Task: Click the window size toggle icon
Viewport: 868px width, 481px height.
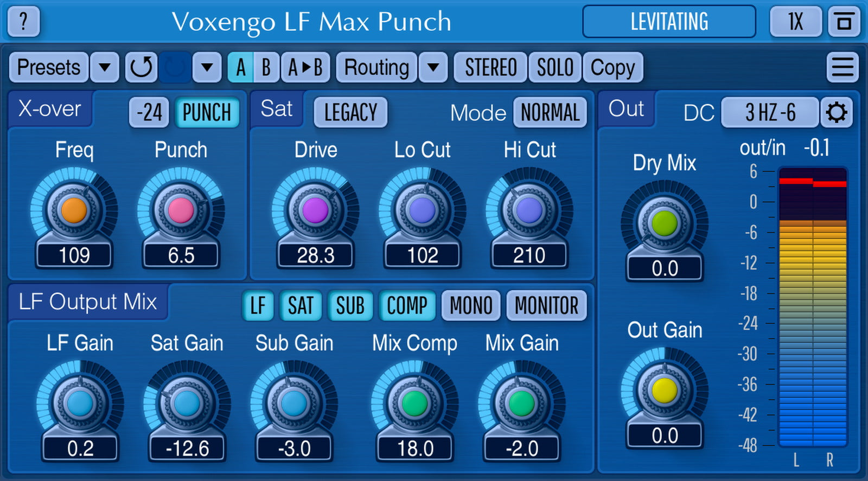Action: pyautogui.click(x=844, y=22)
